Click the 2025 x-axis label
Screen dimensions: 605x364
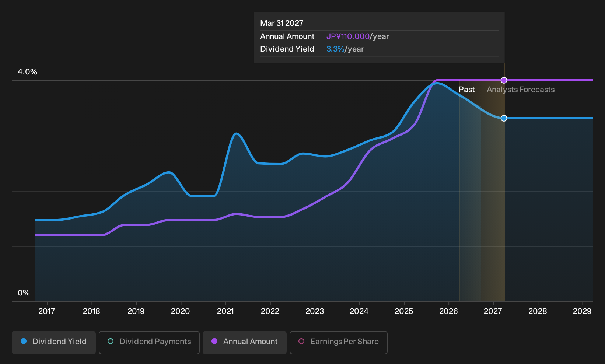pos(404,311)
